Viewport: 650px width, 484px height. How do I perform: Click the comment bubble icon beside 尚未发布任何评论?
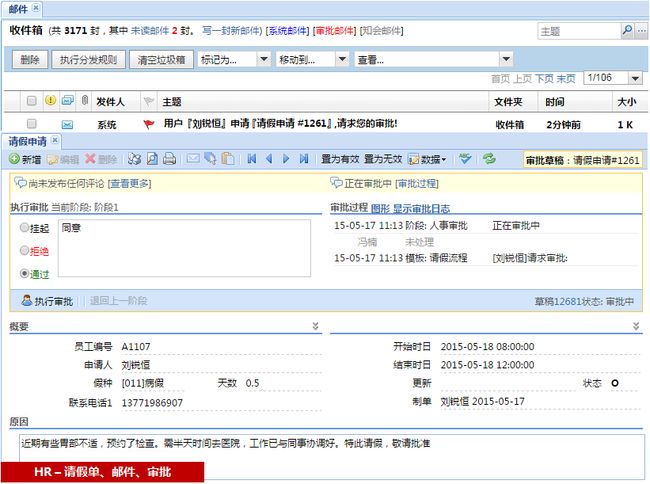(x=20, y=182)
